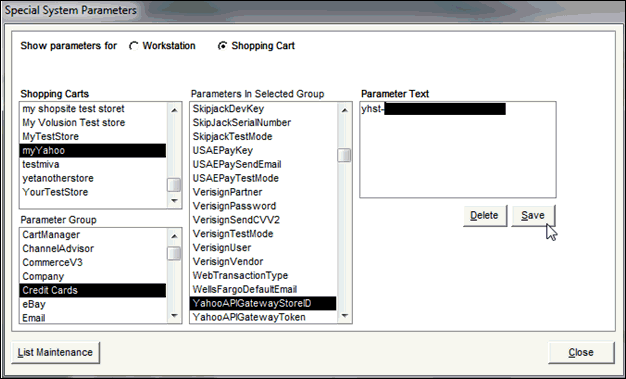Select WellsFargoDefaultEmail parameter
Viewport: 626px width, 379px height.
pyautogui.click(x=263, y=289)
